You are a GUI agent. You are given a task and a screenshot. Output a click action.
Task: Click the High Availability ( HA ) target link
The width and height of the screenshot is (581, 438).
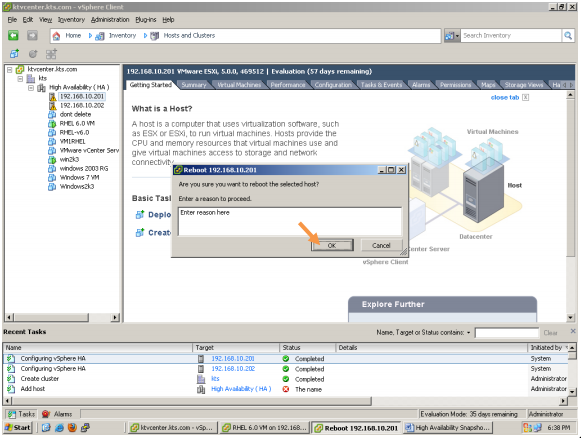(241, 389)
